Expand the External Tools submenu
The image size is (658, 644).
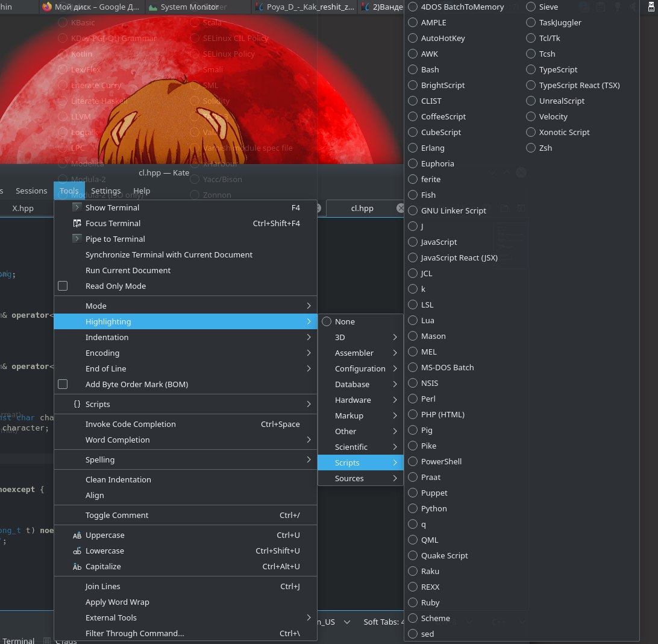[185, 618]
